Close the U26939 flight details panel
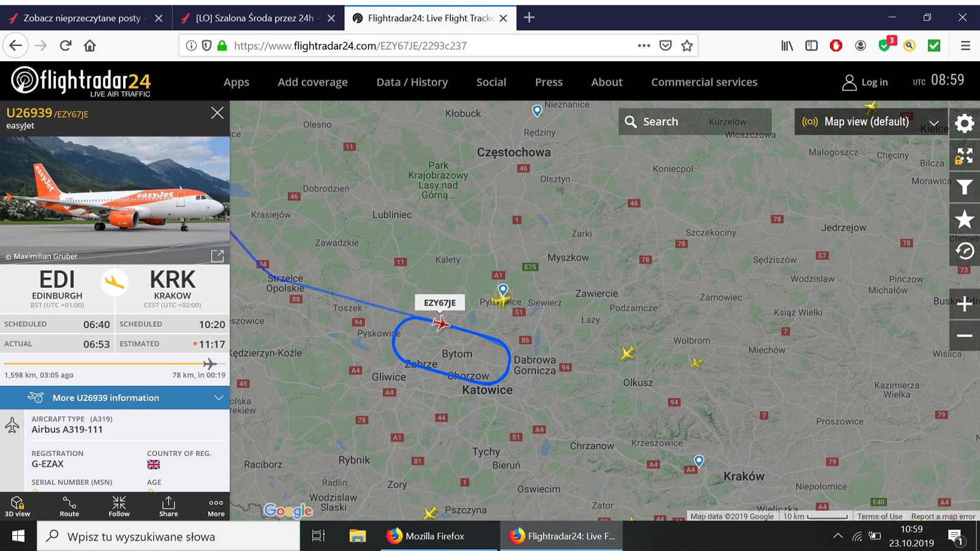The width and height of the screenshot is (980, 551). pos(217,113)
